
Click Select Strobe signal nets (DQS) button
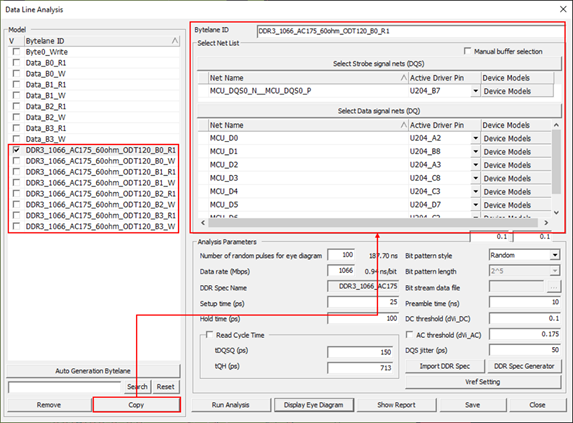coord(379,64)
